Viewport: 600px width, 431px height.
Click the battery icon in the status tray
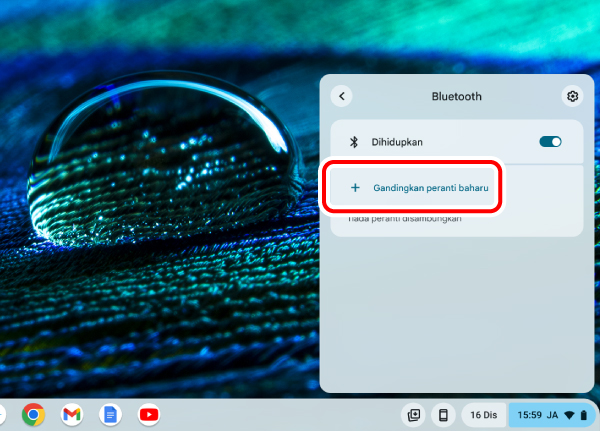584,414
